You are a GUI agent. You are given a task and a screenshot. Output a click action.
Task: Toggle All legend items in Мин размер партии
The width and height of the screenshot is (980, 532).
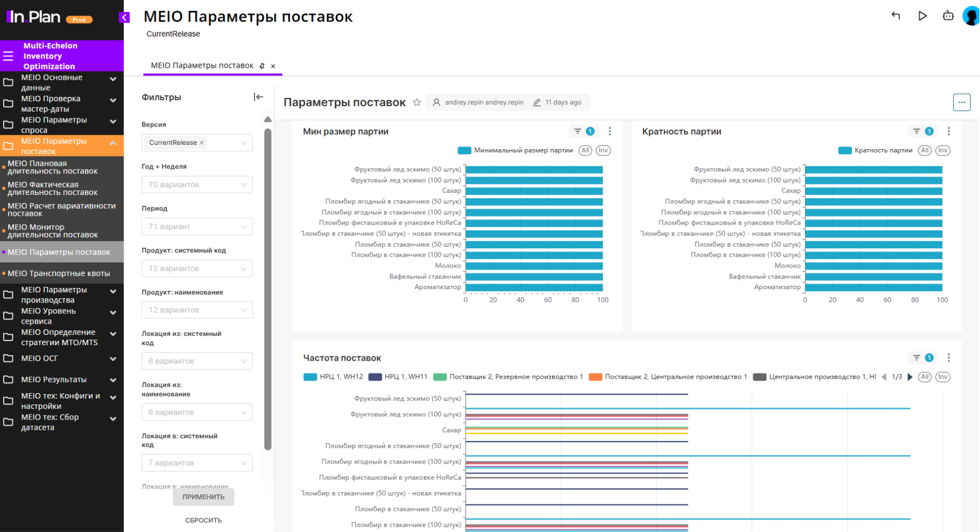(x=585, y=150)
